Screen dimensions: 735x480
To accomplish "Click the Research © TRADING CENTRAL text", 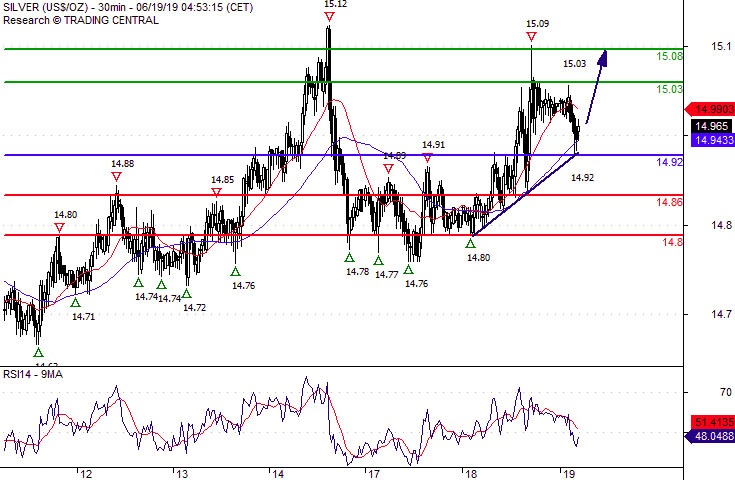I will point(81,20).
